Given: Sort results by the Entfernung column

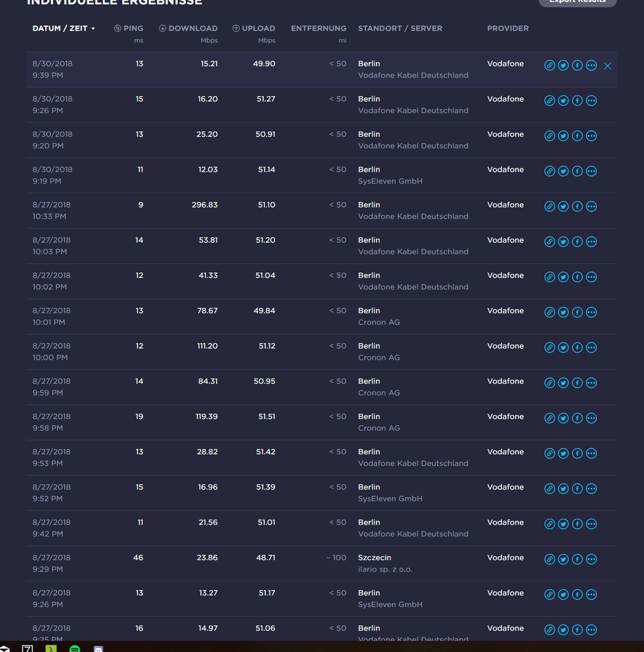Looking at the screenshot, I should point(319,28).
